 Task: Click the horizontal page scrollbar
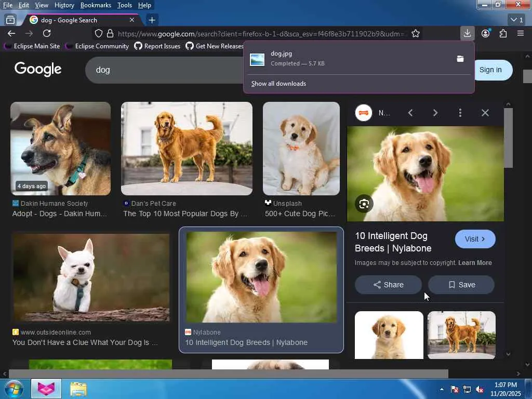(229, 374)
